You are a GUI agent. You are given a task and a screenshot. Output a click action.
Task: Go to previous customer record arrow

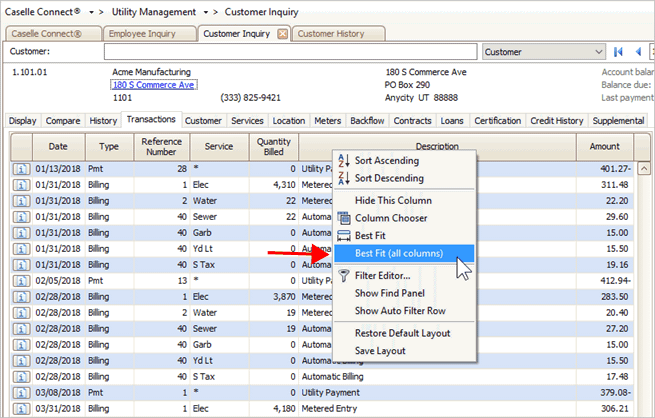[638, 52]
